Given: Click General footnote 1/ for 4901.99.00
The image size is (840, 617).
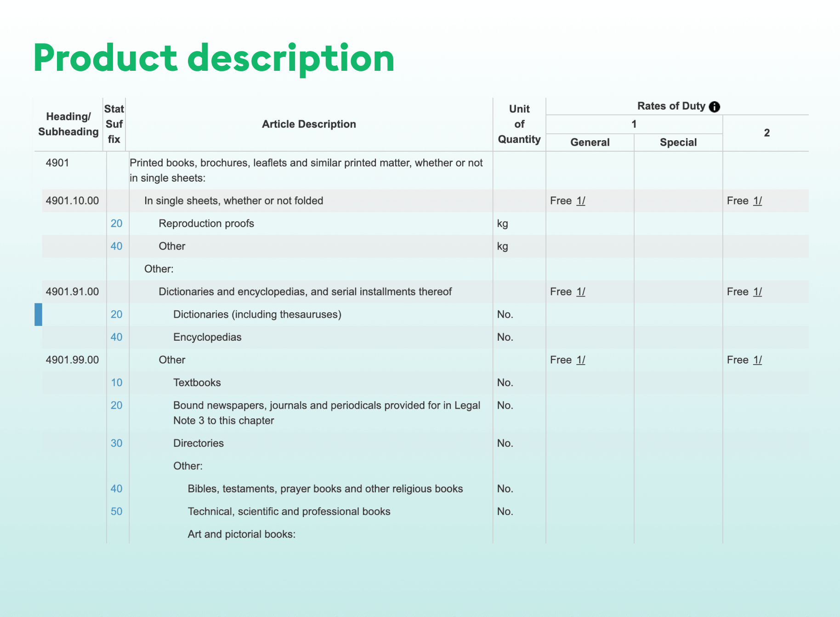Looking at the screenshot, I should pyautogui.click(x=581, y=360).
